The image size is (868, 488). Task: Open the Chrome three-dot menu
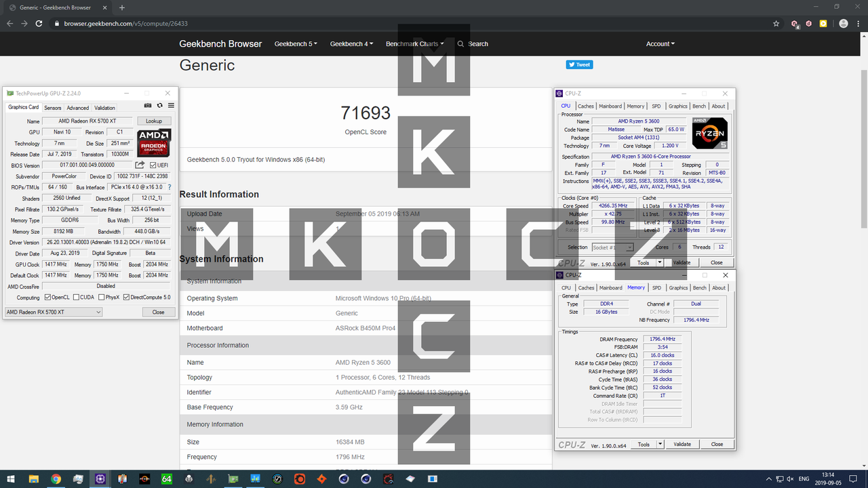859,23
